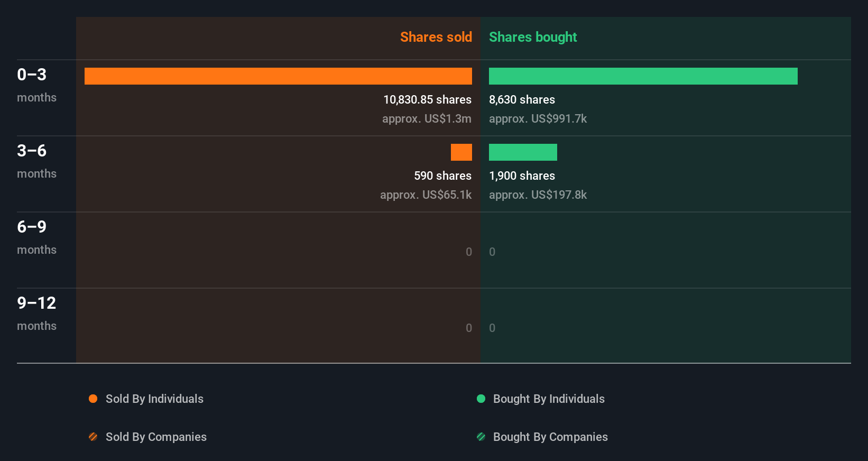This screenshot has height=461, width=868.
Task: Click the green 0–3 months shares bought bar
Action: (643, 76)
